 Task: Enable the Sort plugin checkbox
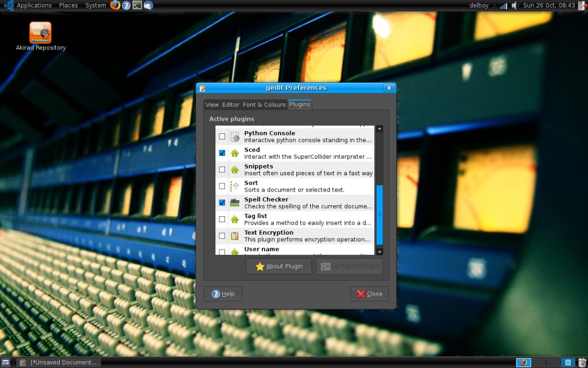click(222, 186)
